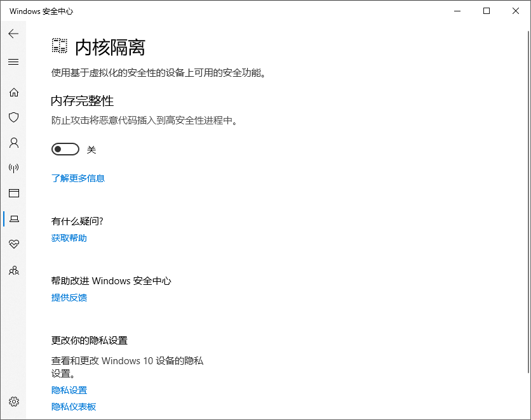Click the 帮助改进 Windows 安全中心 heading
531x420 pixels.
[x=111, y=281]
